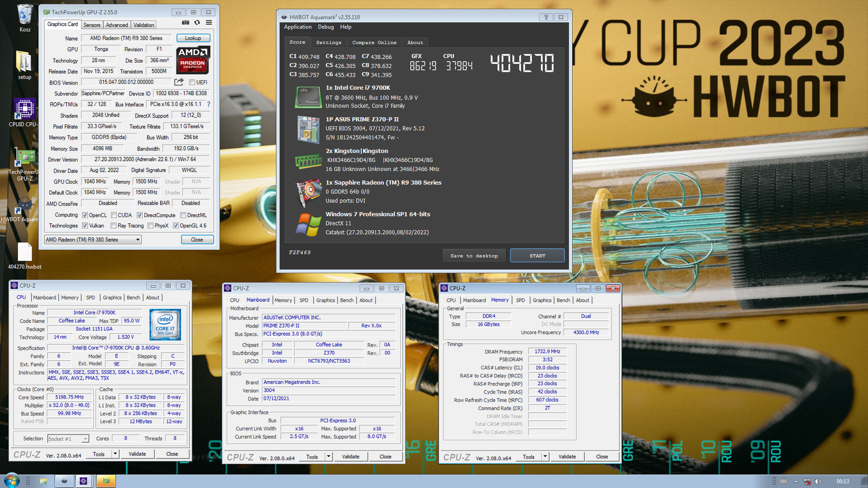Click Windows Start button
868x488 pixels.
pyautogui.click(x=12, y=481)
